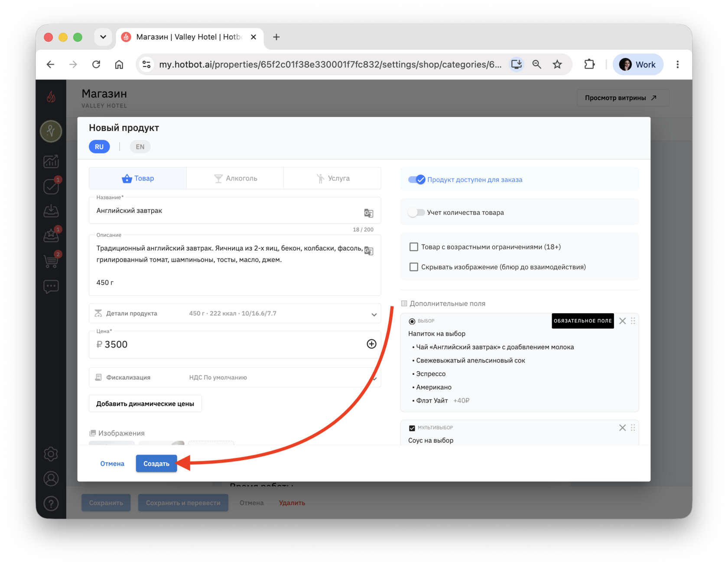Select the Магазин browser tab
728x566 pixels.
(x=188, y=37)
